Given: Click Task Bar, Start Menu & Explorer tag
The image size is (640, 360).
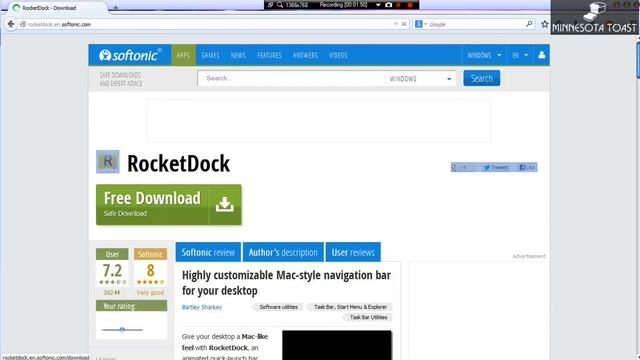Looking at the screenshot, I should pyautogui.click(x=350, y=307).
